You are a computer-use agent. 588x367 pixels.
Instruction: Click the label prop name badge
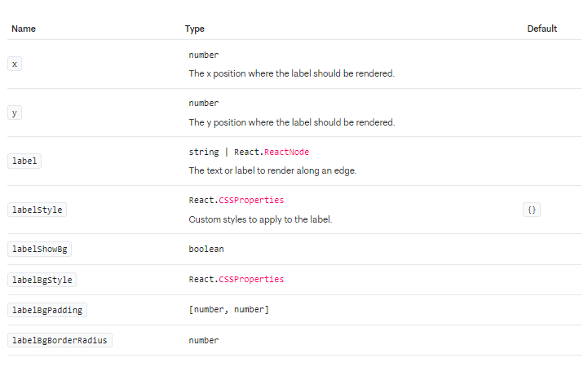[24, 161]
